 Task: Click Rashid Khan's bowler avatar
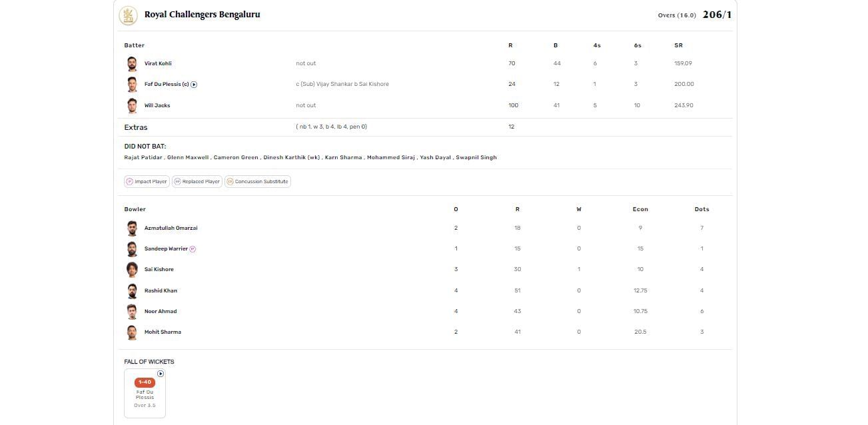pos(132,291)
